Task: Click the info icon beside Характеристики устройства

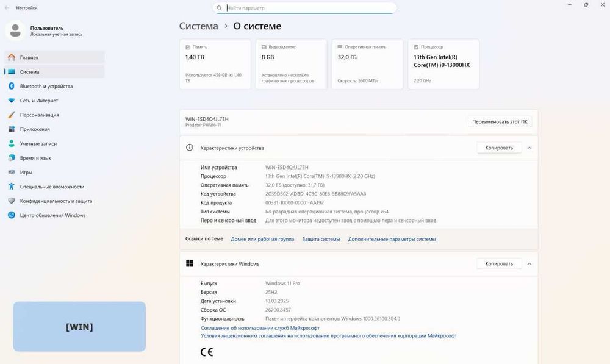Action: click(x=190, y=148)
